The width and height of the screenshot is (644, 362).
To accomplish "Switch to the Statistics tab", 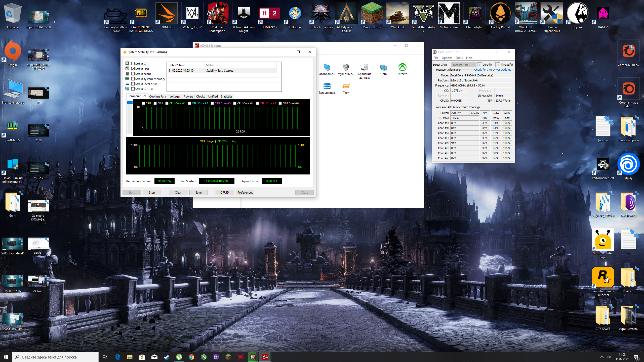I will pos(226,97).
